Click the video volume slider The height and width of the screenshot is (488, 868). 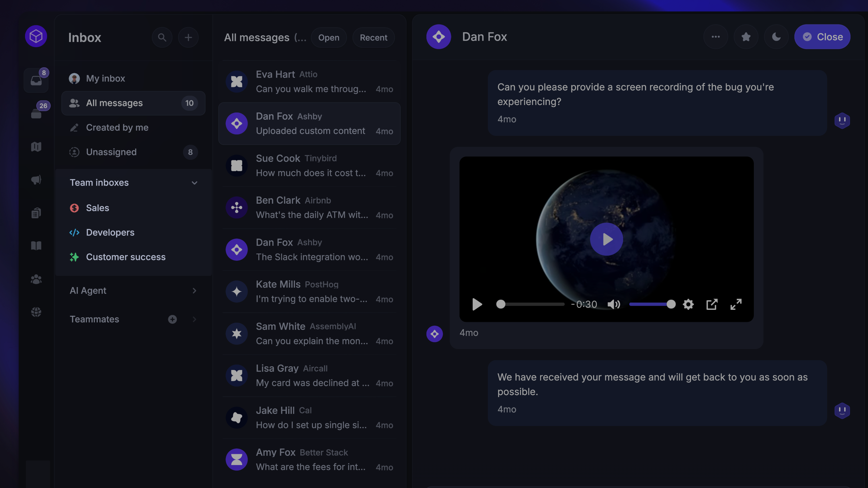tap(650, 305)
